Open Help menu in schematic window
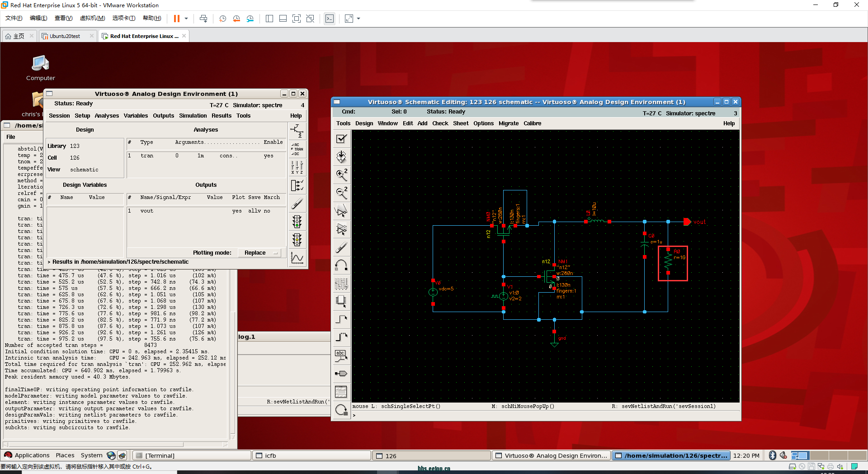The width and height of the screenshot is (868, 474). point(729,123)
